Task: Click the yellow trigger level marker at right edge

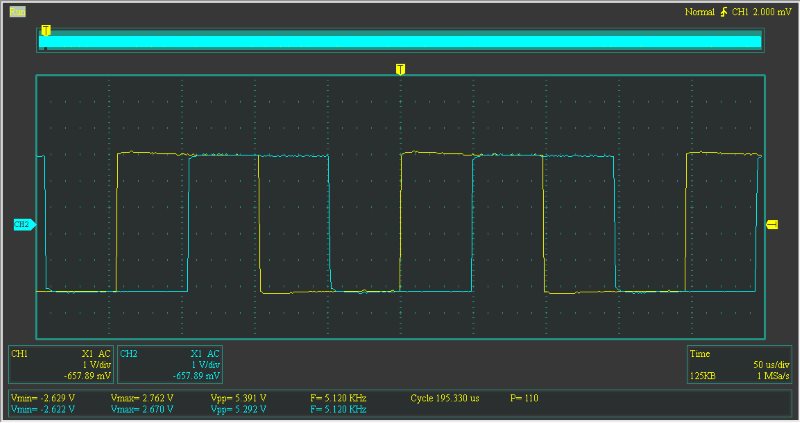Action: click(x=772, y=225)
